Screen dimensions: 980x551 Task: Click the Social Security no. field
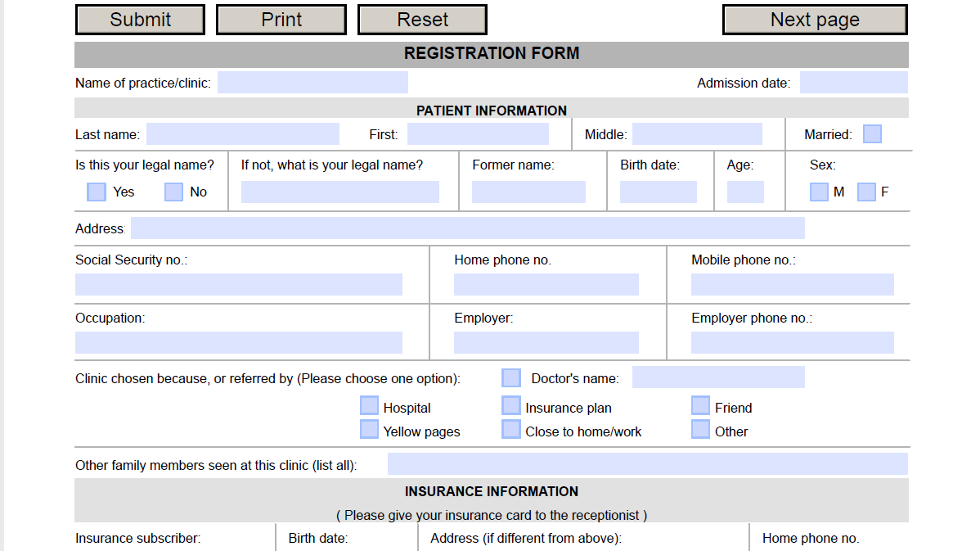(239, 285)
